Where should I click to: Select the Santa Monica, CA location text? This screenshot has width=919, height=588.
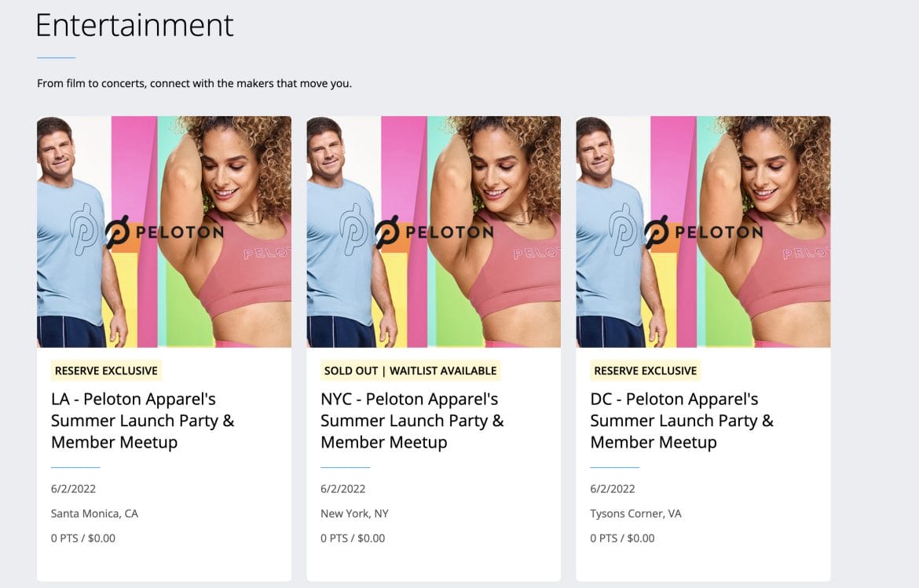pyautogui.click(x=94, y=513)
